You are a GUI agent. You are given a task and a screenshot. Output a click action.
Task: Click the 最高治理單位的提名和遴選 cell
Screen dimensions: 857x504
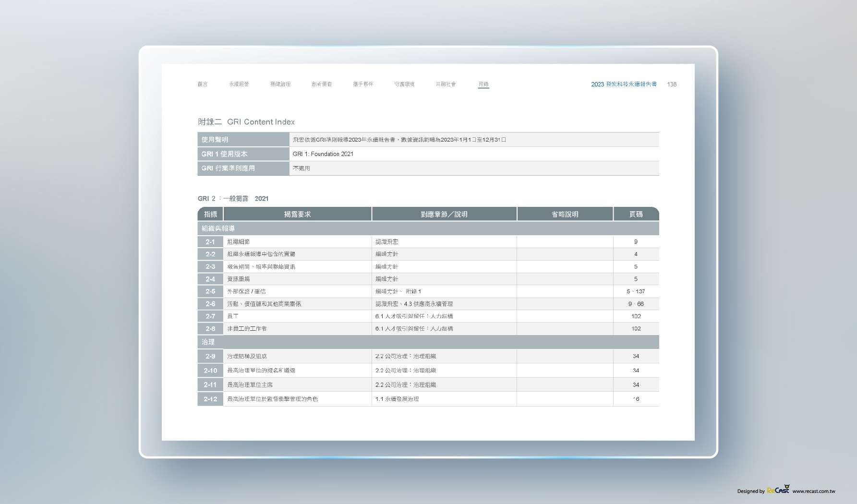coord(298,371)
